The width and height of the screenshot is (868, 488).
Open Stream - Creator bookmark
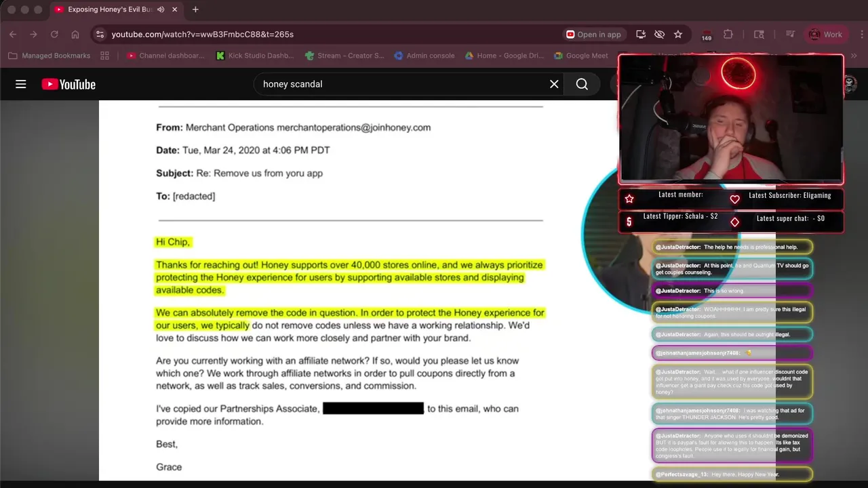coord(344,56)
